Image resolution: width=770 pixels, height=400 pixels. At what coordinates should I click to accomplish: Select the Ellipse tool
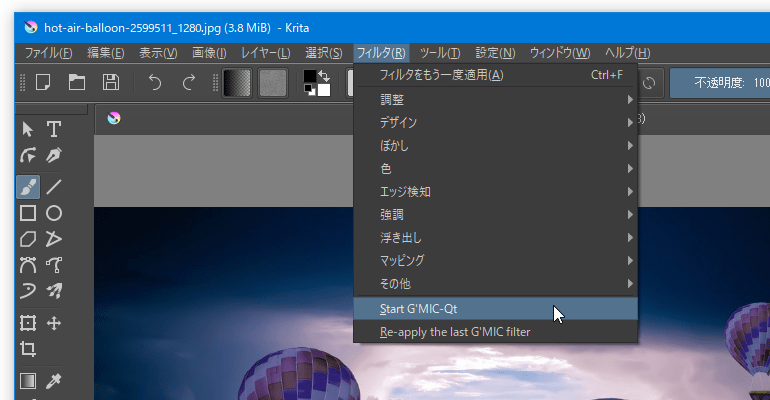54,213
